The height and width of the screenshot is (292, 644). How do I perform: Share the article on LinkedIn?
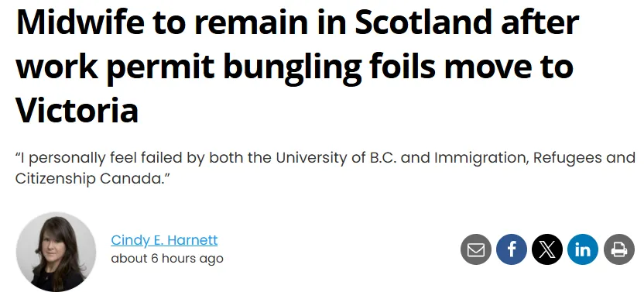pyautogui.click(x=583, y=249)
